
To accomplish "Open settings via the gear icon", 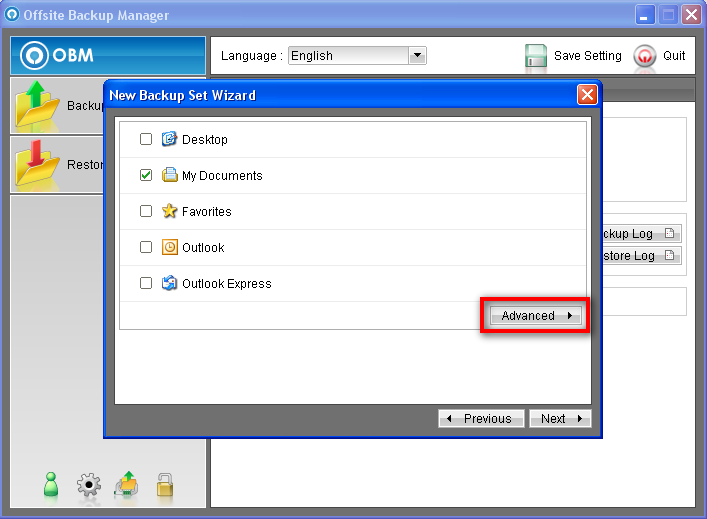I will [89, 486].
